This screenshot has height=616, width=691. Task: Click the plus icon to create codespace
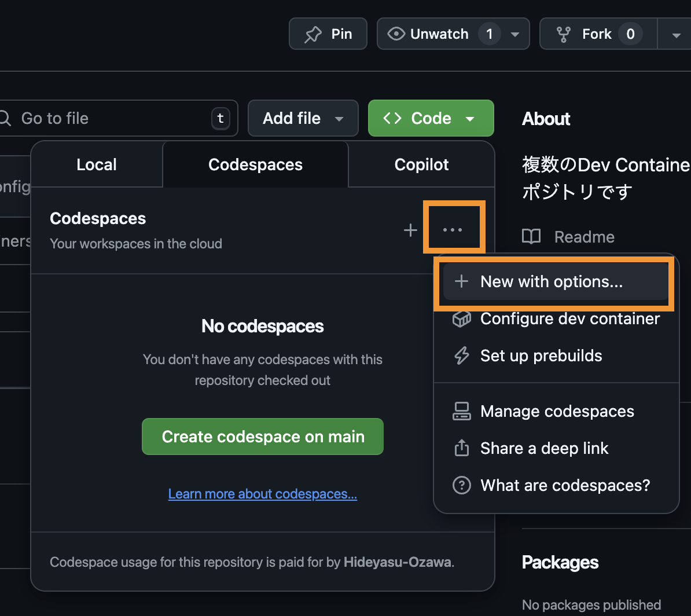point(410,230)
